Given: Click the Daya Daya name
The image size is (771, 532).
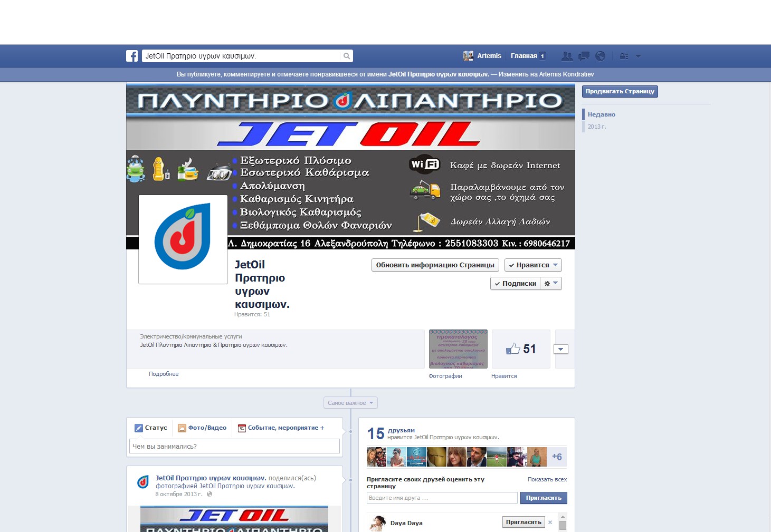Looking at the screenshot, I should [x=406, y=523].
